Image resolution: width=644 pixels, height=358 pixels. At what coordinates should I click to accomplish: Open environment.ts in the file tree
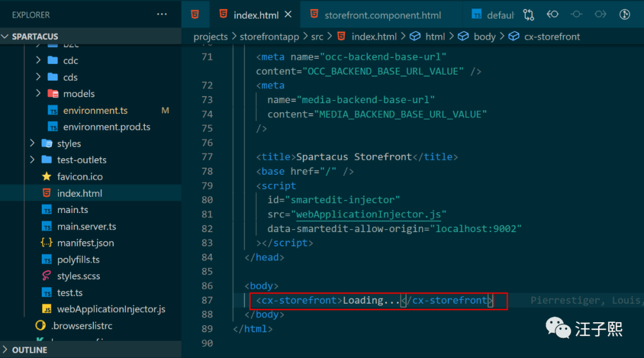click(95, 110)
